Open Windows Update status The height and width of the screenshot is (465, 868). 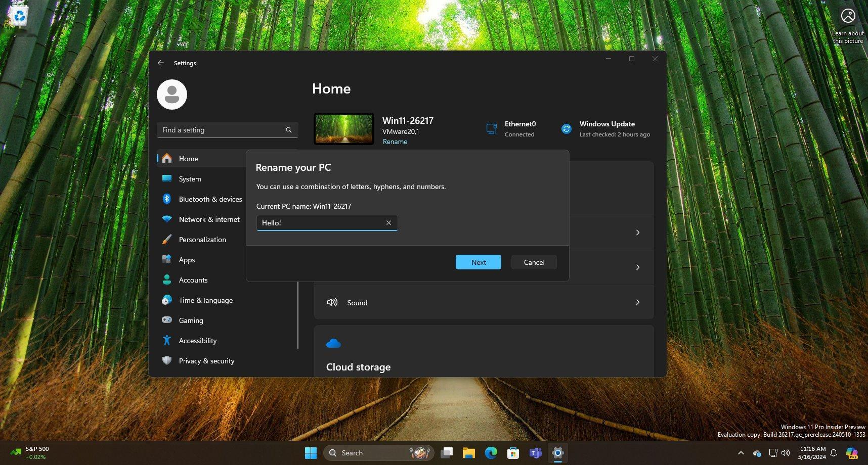606,129
